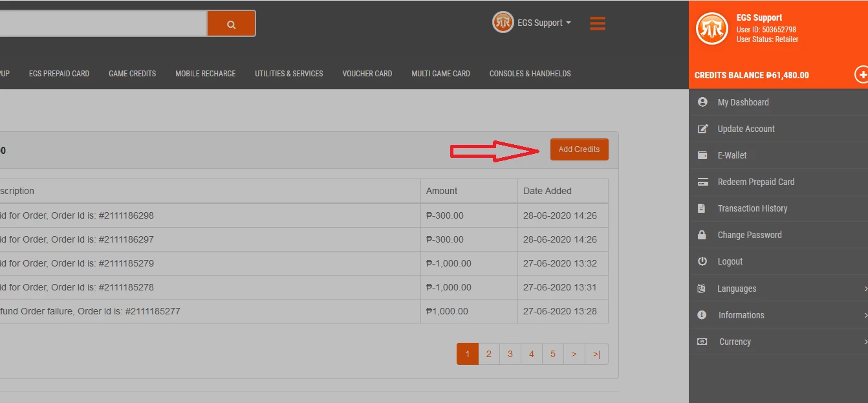Open the EGS Support user dropdown
Image resolution: width=868 pixels, height=403 pixels.
click(x=544, y=23)
